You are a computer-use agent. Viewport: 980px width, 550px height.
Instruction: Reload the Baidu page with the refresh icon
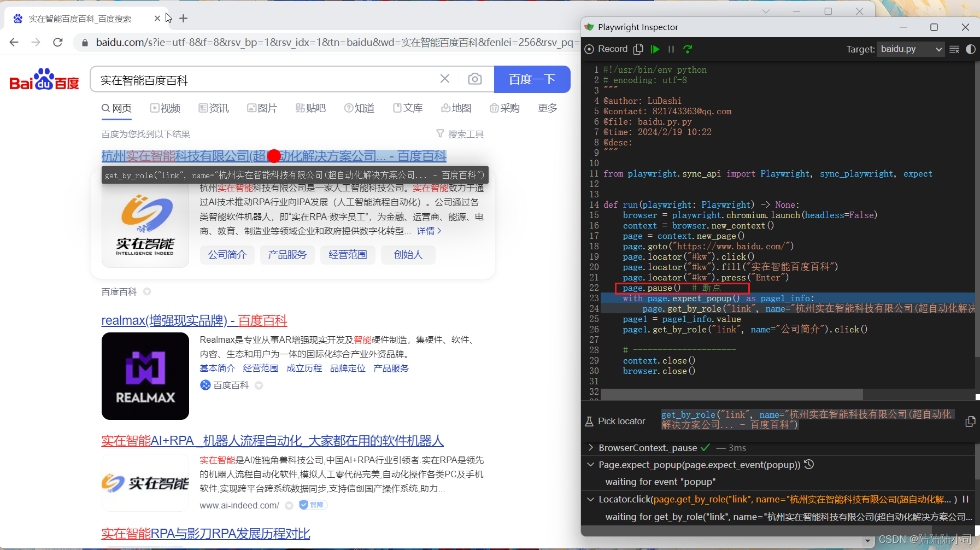pos(58,42)
